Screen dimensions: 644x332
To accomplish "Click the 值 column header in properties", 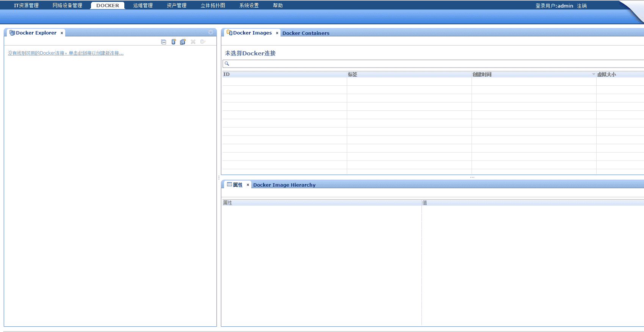I will coord(533,203).
